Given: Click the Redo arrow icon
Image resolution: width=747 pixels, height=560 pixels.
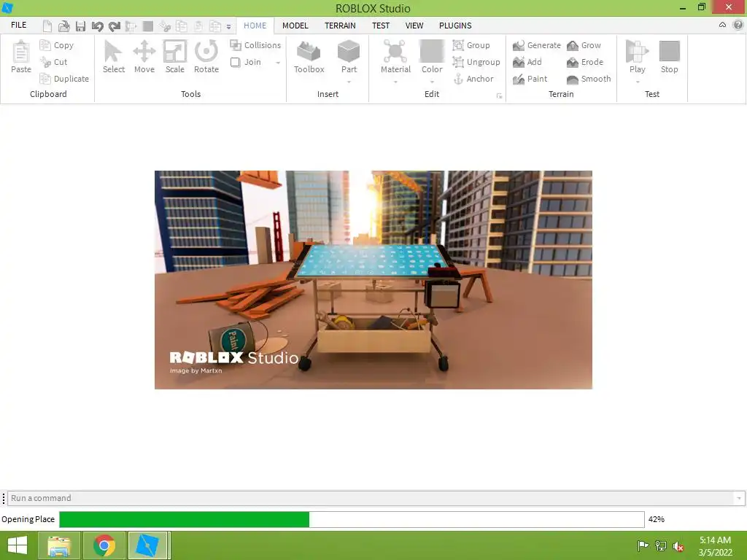Looking at the screenshot, I should [x=115, y=26].
